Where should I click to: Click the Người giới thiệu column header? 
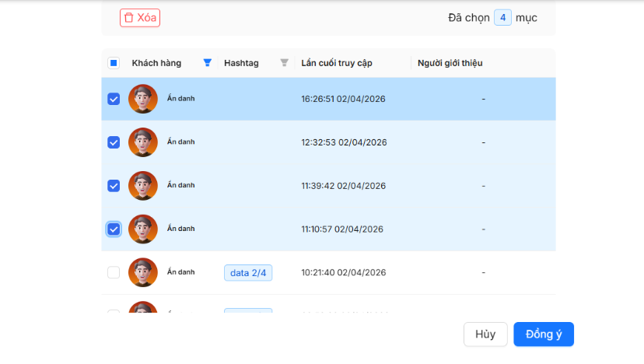point(450,63)
